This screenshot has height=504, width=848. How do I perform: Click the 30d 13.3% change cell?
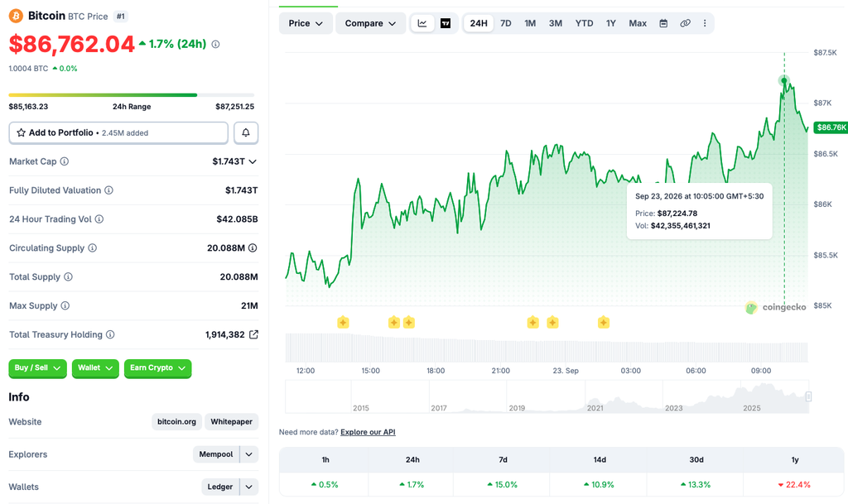[696, 485]
